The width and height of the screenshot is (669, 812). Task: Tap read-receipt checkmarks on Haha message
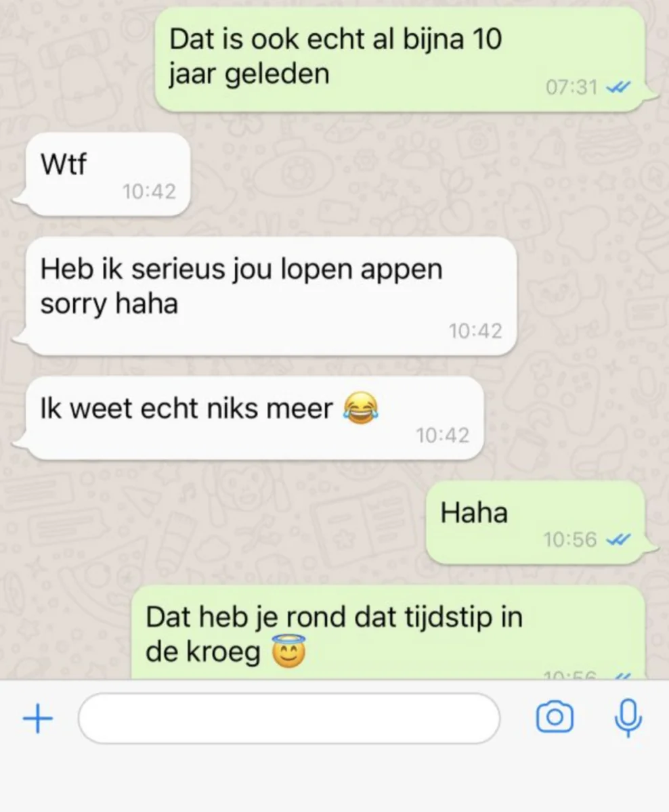coord(618,539)
